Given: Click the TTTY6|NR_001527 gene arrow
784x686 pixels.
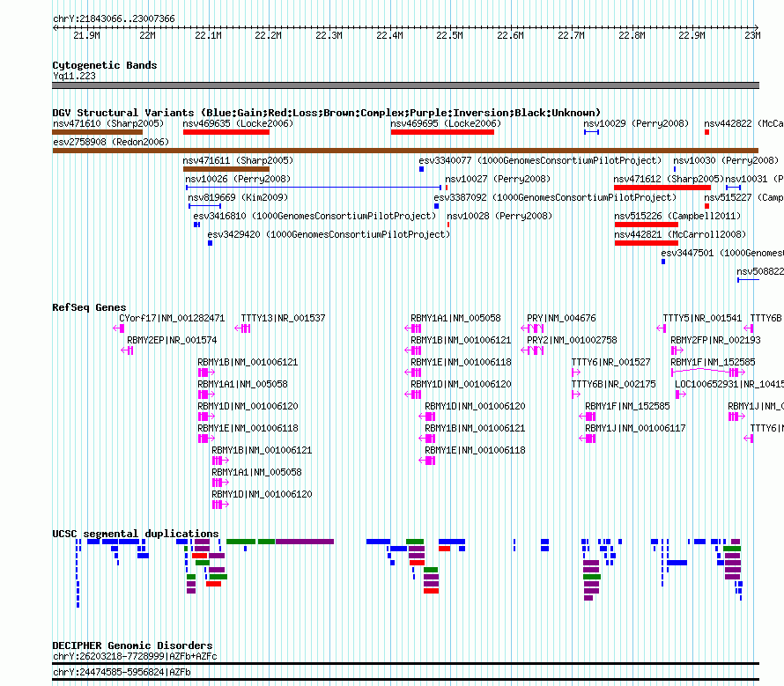Looking at the screenshot, I should (x=576, y=373).
